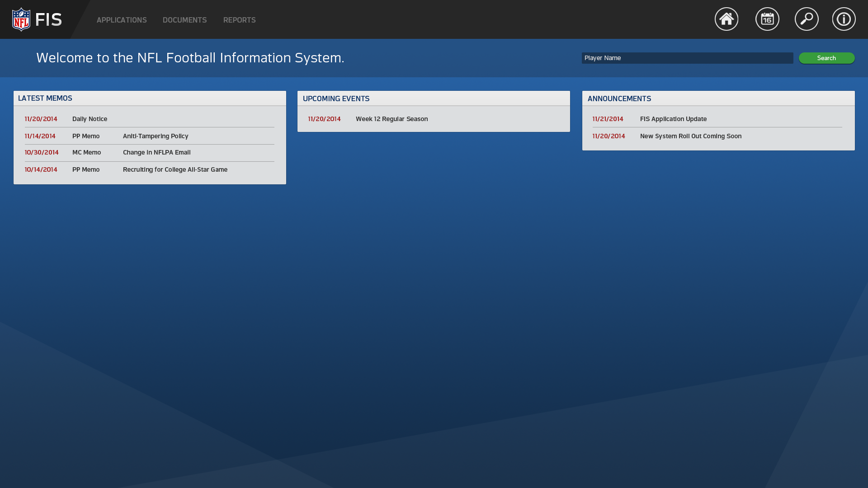Open the calendar icon showing 16
The image size is (868, 488).
(767, 19)
